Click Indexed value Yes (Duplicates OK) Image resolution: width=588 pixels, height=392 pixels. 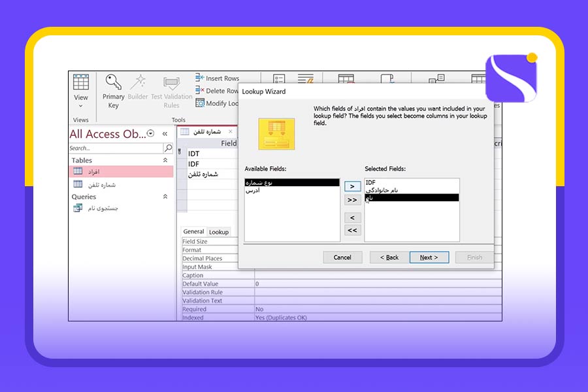378,318
